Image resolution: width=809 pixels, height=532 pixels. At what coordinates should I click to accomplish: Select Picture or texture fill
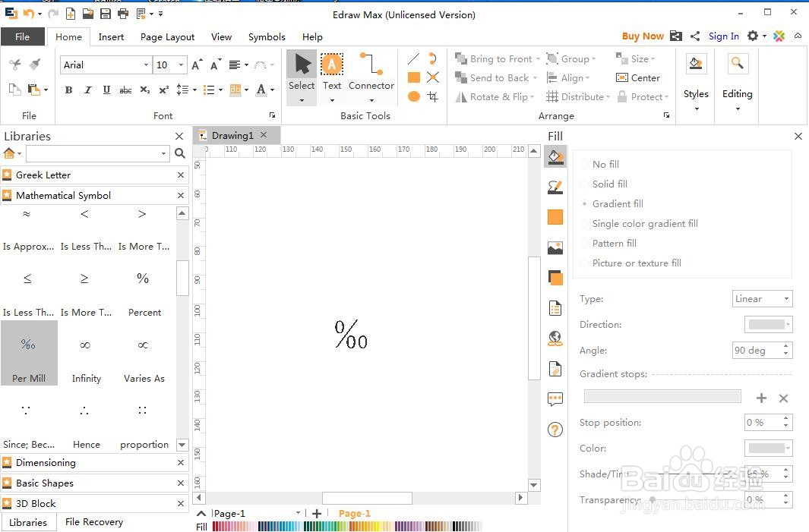click(631, 263)
